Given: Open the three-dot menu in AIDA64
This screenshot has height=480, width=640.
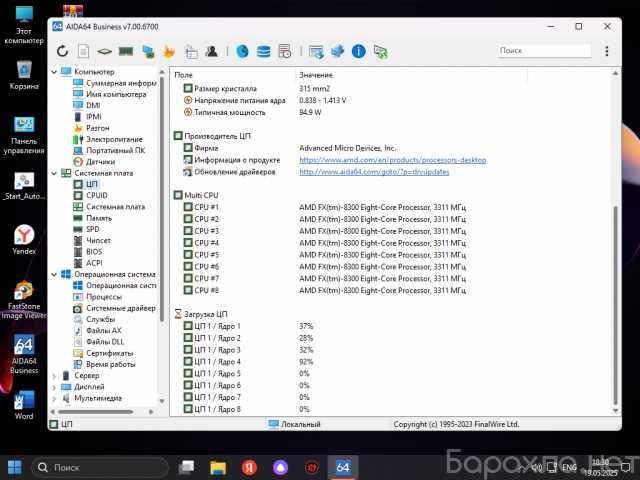Looking at the screenshot, I should click(607, 51).
